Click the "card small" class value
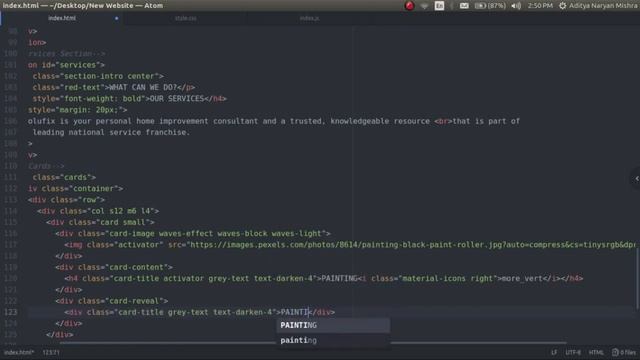 tap(123, 222)
